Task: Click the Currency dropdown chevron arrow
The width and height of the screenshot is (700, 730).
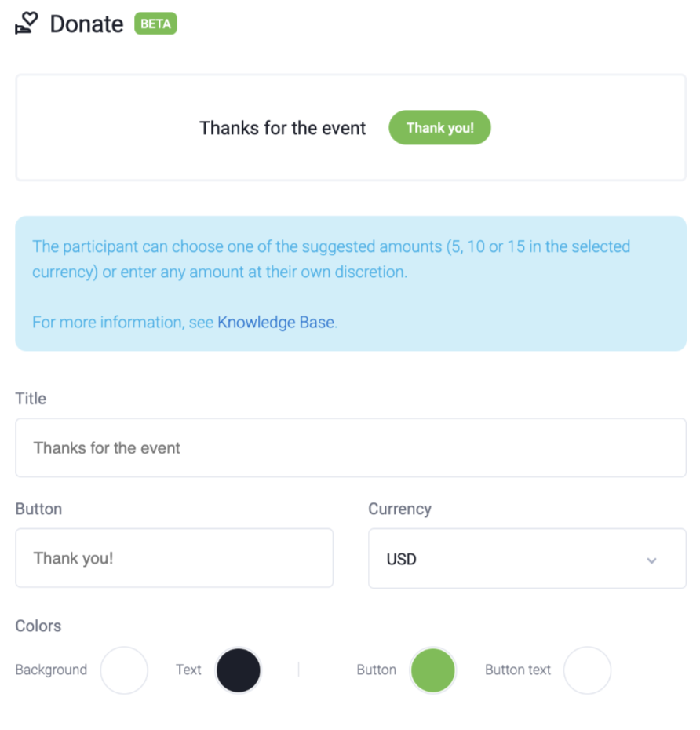Action: pyautogui.click(x=651, y=560)
